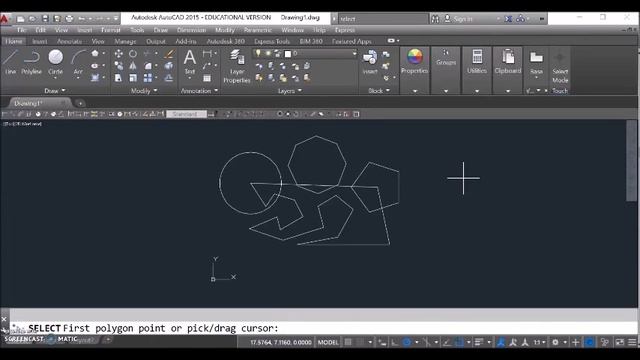
Task: Open the File menu
Action: [21, 30]
